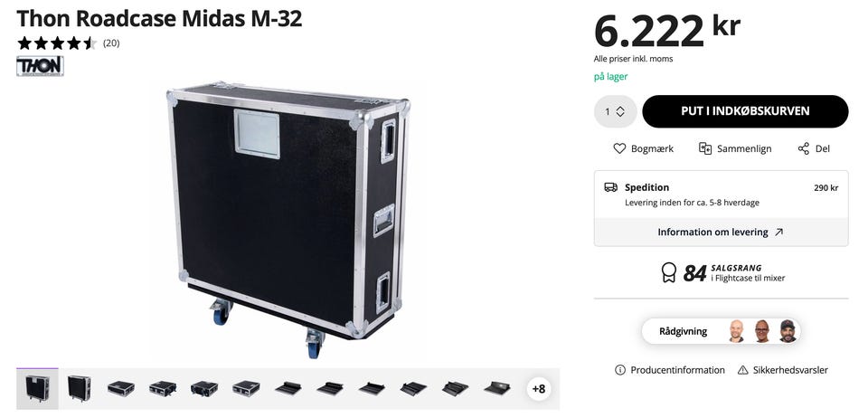Open the star rating reviews (20)
The image size is (868, 418).
tap(68, 43)
